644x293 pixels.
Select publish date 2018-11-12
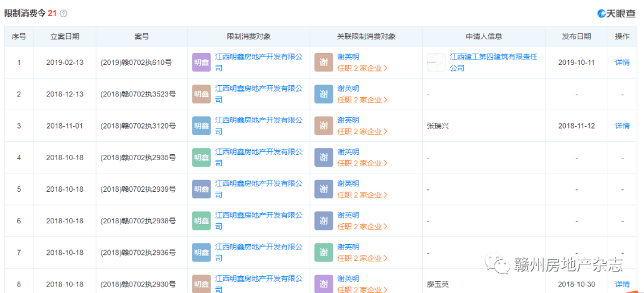coord(577,126)
